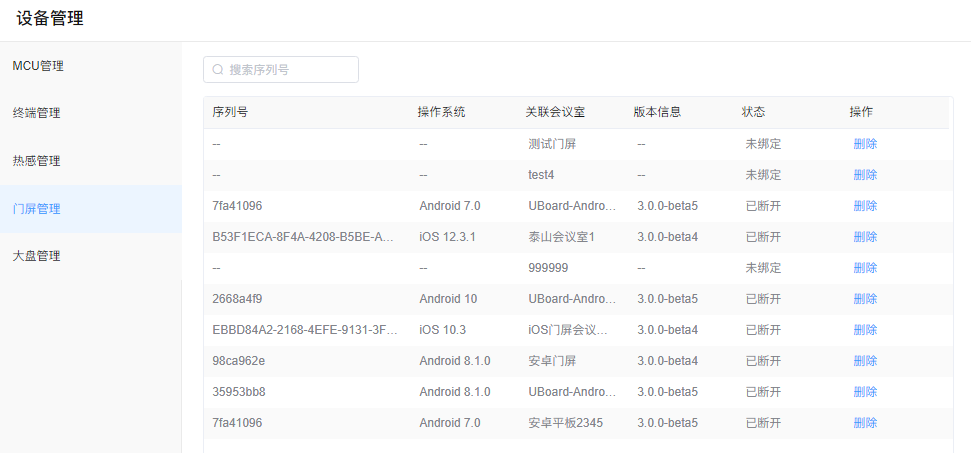Open the 大盘管理 page
This screenshot has height=453, width=971.
(37, 256)
